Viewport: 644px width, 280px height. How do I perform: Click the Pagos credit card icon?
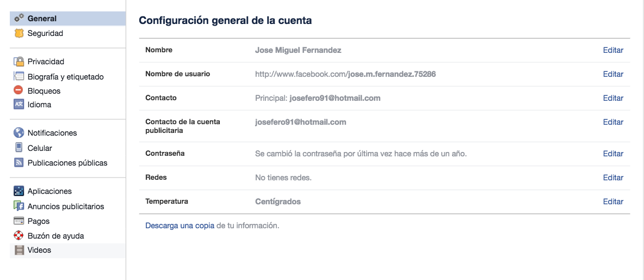coord(19,221)
